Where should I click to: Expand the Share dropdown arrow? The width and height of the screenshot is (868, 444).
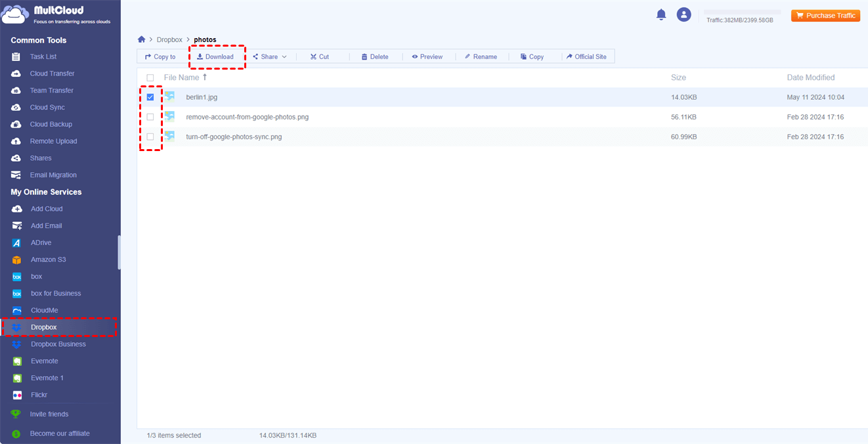click(284, 57)
